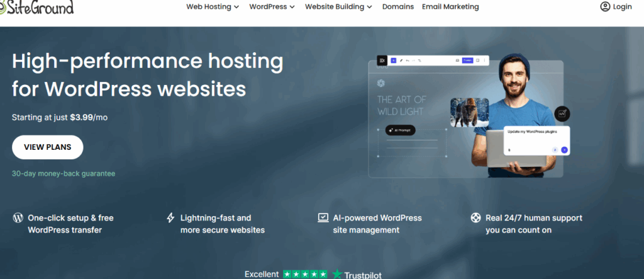Click the AI-powered site management monitor icon
The image size is (644, 279).
323,218
